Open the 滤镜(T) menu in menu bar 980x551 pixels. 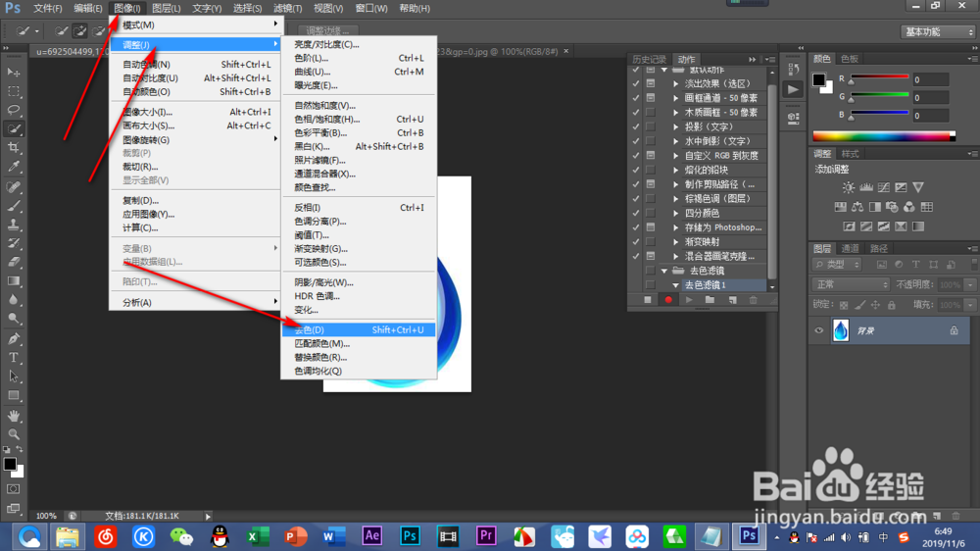click(x=287, y=8)
